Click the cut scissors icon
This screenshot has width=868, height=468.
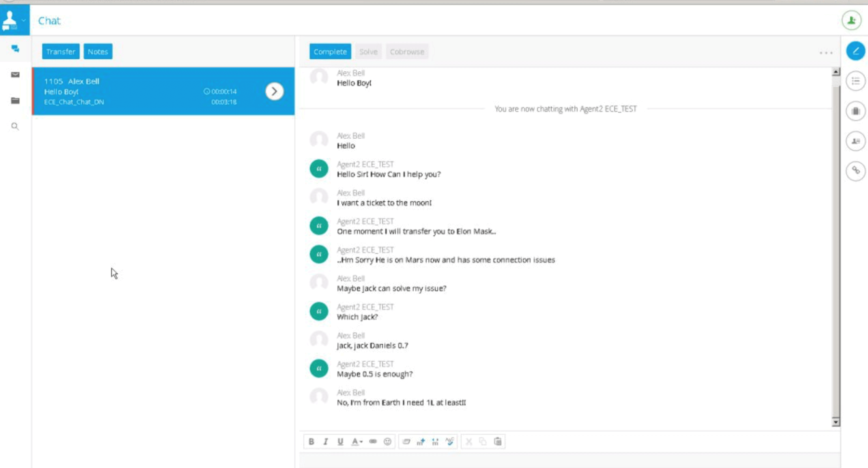tap(468, 442)
